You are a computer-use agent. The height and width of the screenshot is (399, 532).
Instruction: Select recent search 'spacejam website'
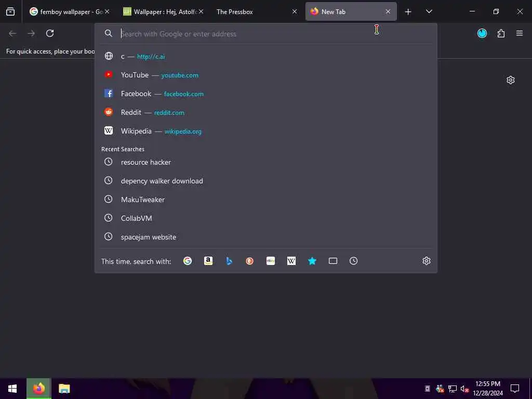[x=265, y=237]
